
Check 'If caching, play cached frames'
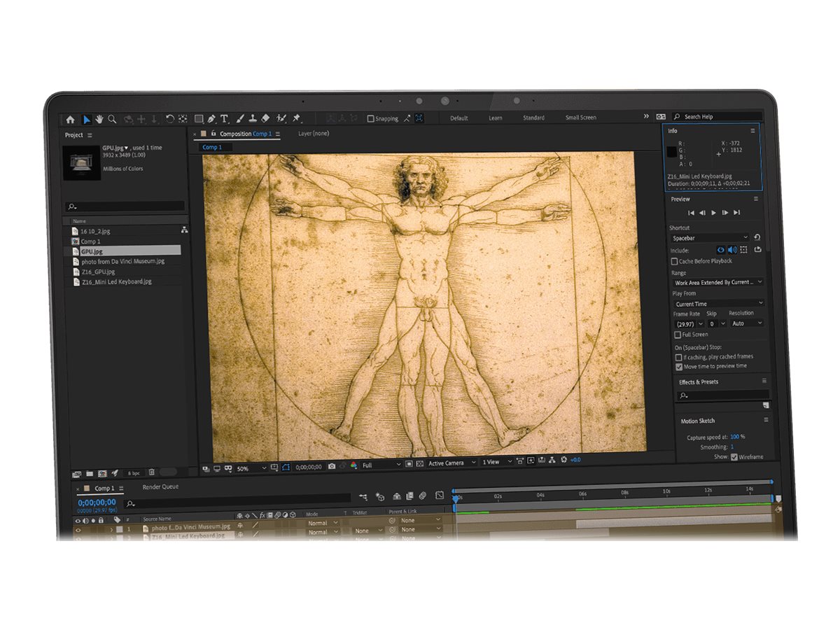pos(678,357)
